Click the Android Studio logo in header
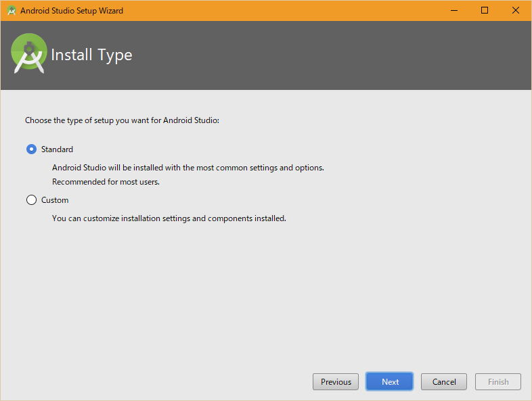The image size is (532, 401). [29, 54]
